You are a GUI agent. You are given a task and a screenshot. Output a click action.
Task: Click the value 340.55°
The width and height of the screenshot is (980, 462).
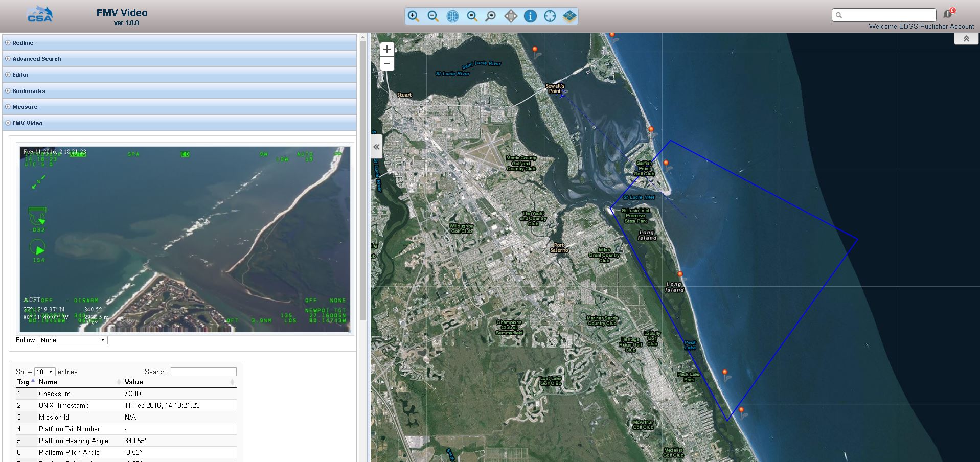click(136, 441)
